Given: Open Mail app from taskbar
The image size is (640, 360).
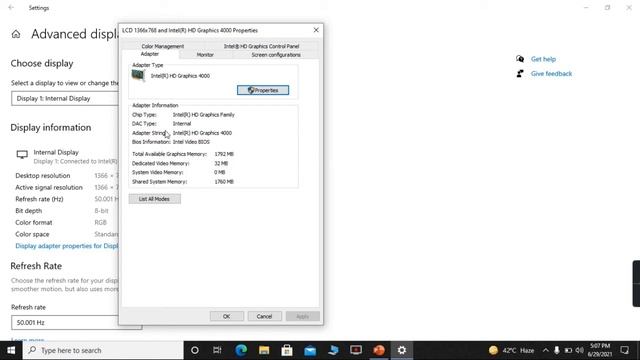Looking at the screenshot, I should (310, 350).
